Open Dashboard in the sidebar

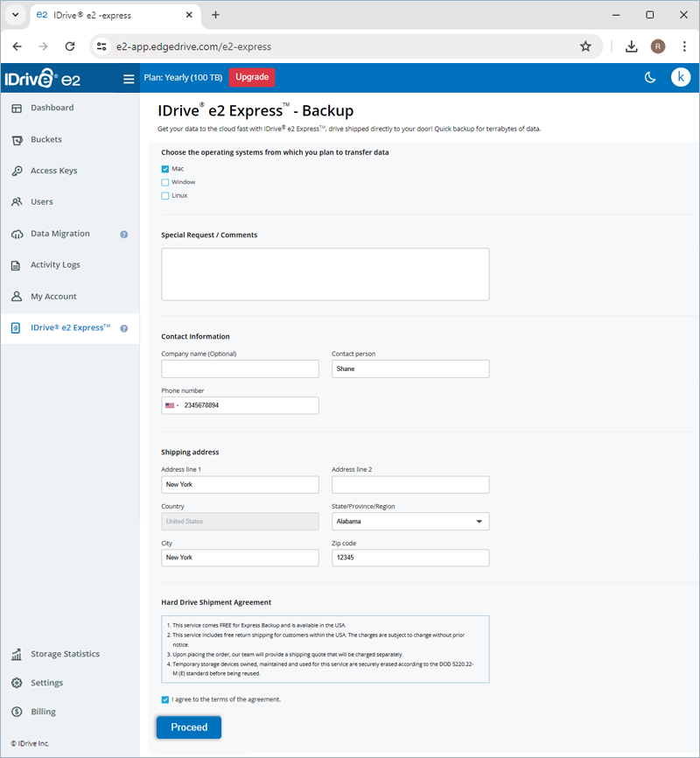click(52, 108)
